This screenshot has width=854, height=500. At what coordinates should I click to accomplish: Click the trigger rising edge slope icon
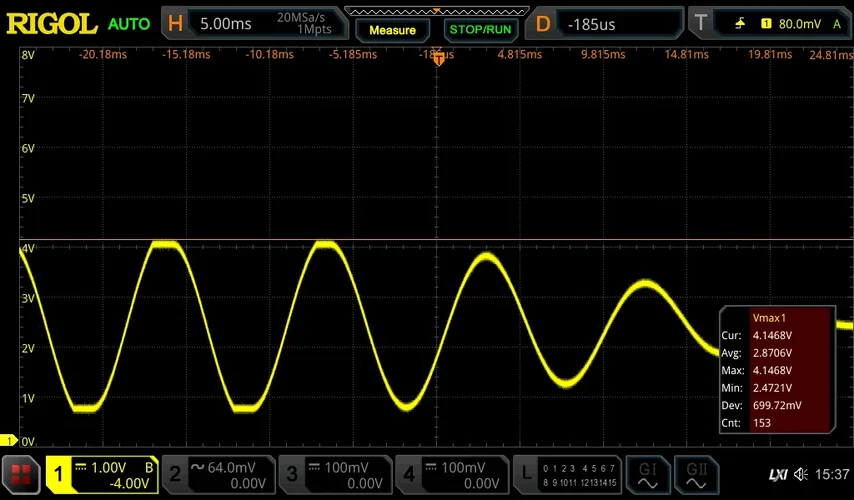[x=740, y=23]
